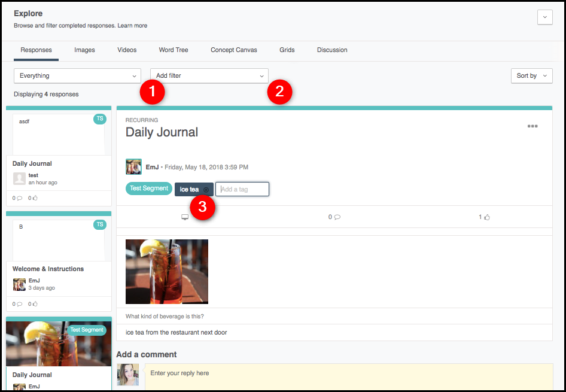
Task: Open the Welcome & Instructions card
Action: [59, 262]
